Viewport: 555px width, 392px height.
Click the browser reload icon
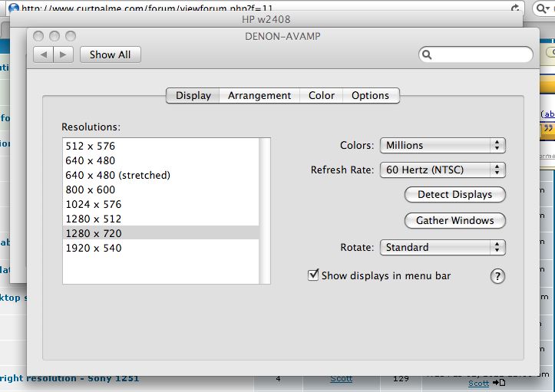[515, 8]
